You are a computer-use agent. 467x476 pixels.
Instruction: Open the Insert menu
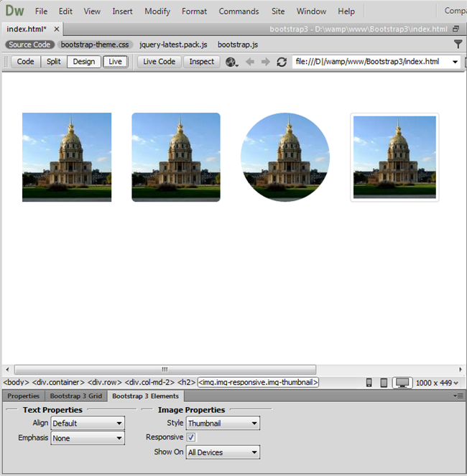click(x=122, y=11)
